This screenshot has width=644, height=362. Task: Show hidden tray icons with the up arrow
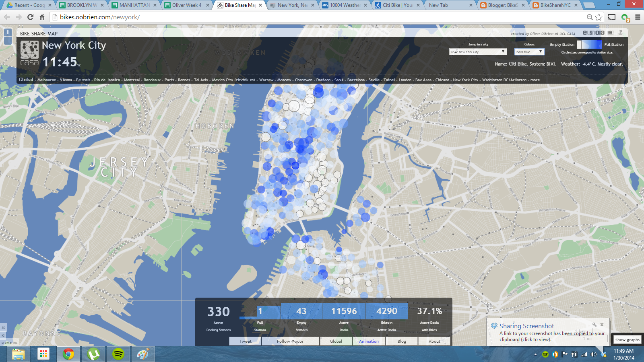click(x=535, y=354)
